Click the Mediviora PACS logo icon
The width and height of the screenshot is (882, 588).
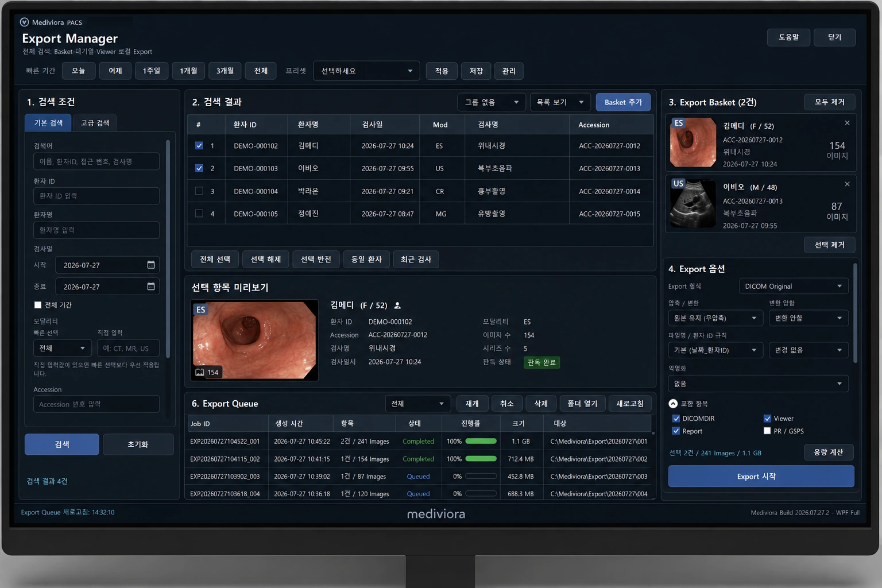pyautogui.click(x=24, y=22)
